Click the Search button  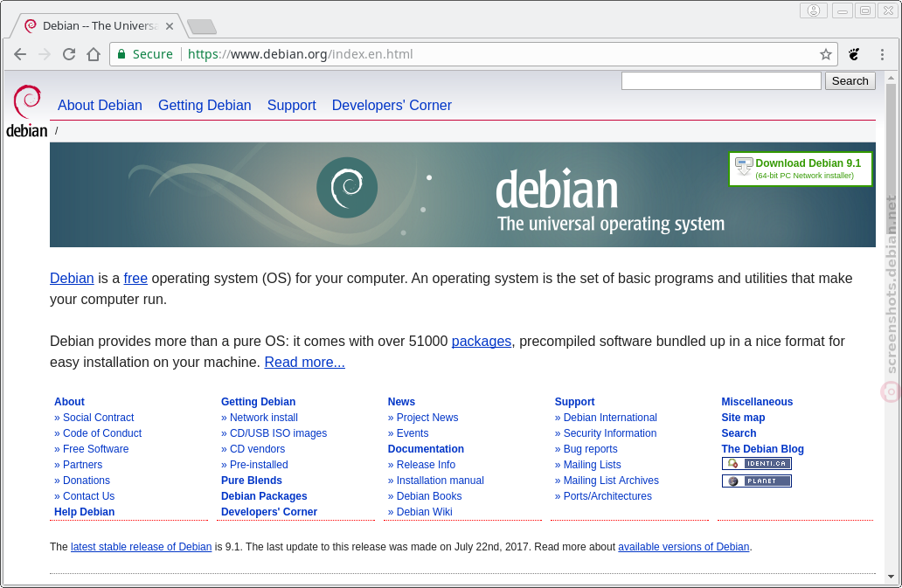(850, 81)
